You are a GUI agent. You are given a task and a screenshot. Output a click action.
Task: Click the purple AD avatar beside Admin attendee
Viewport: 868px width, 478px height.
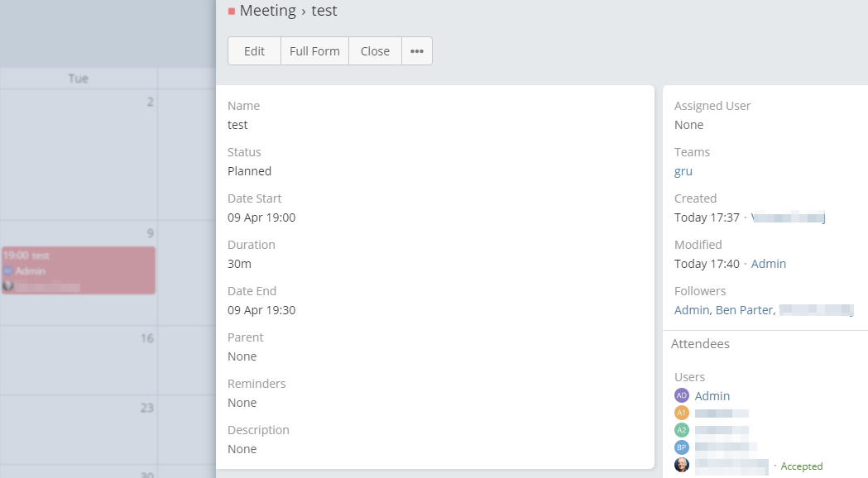[x=682, y=396]
